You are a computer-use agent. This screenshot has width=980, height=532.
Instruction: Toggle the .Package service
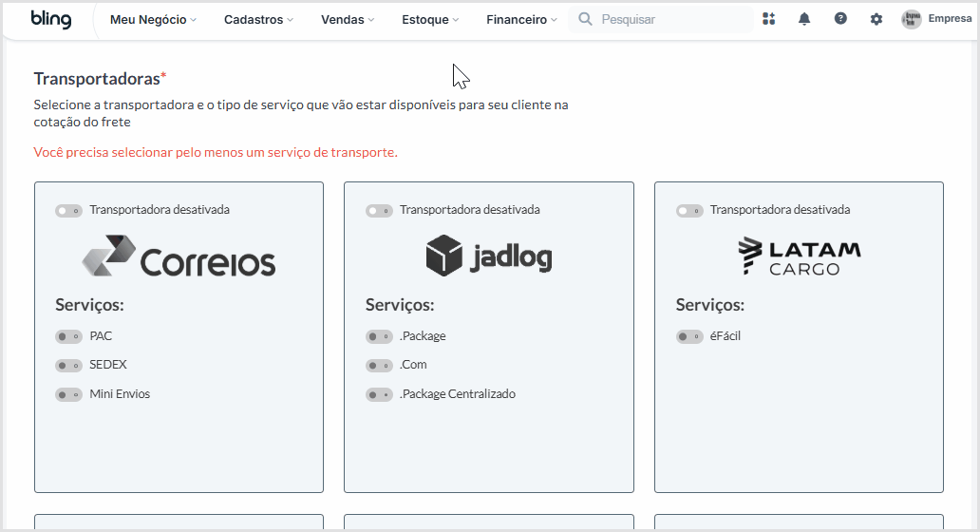click(x=379, y=337)
